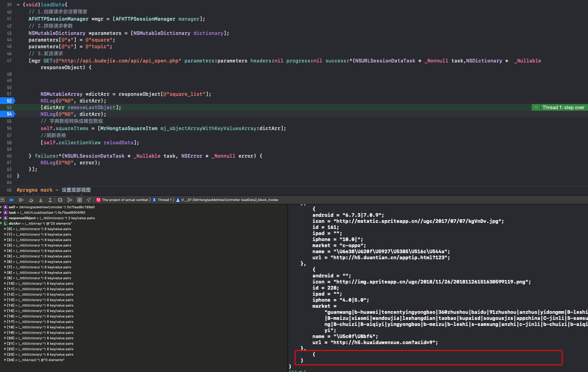Click the console url 'h5.kuaiduwenxue.com?acid=9'
The height and width of the screenshot is (372, 588).
tap(384, 342)
